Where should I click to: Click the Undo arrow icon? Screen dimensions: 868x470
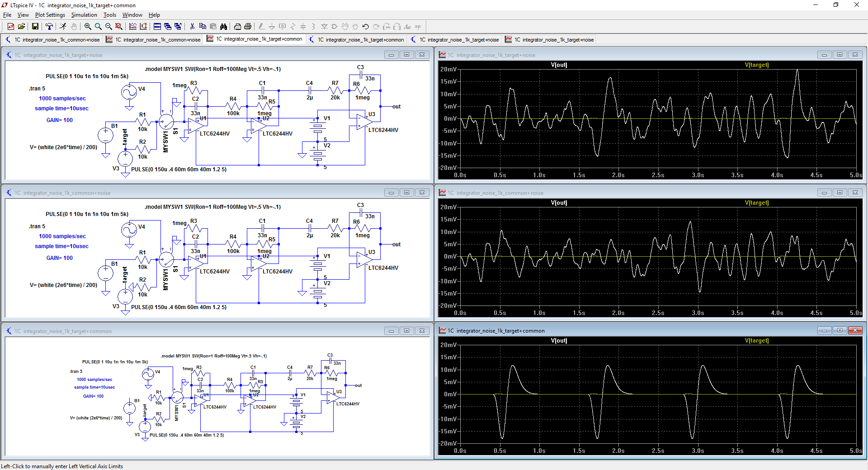coord(365,27)
